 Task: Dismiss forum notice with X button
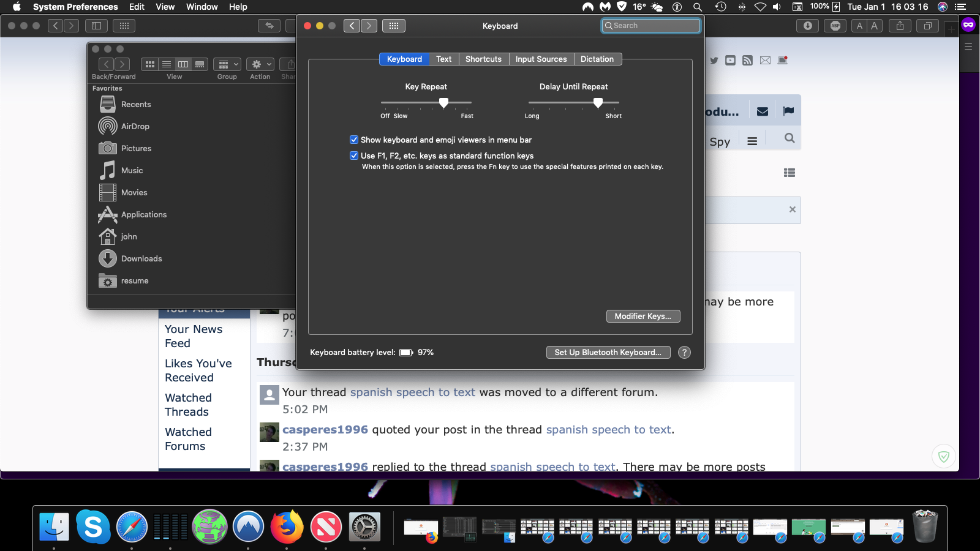[793, 209]
